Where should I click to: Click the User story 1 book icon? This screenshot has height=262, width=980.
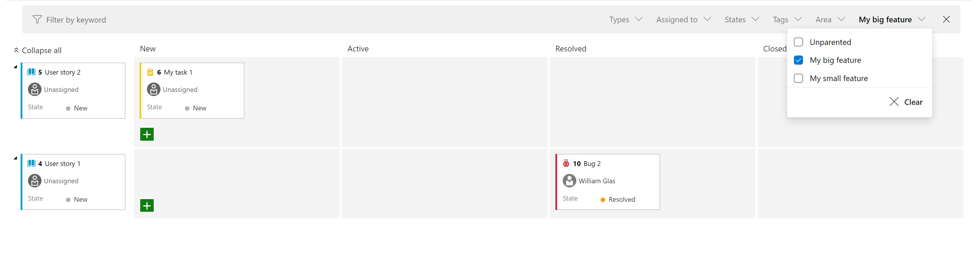32,163
